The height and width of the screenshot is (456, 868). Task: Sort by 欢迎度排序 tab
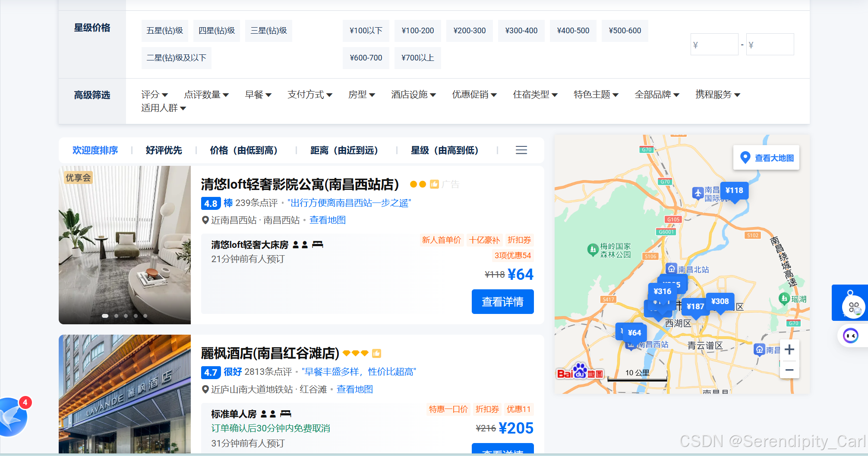(x=95, y=150)
